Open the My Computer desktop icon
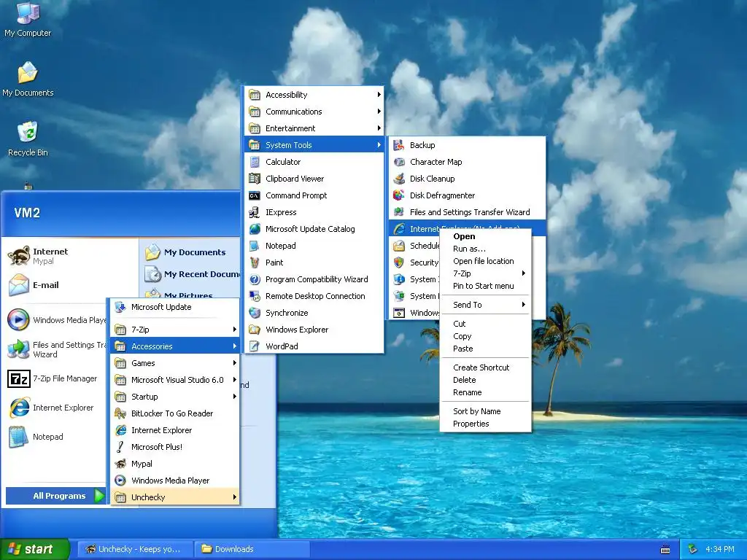Viewport: 747px width, 560px height. pos(28,20)
